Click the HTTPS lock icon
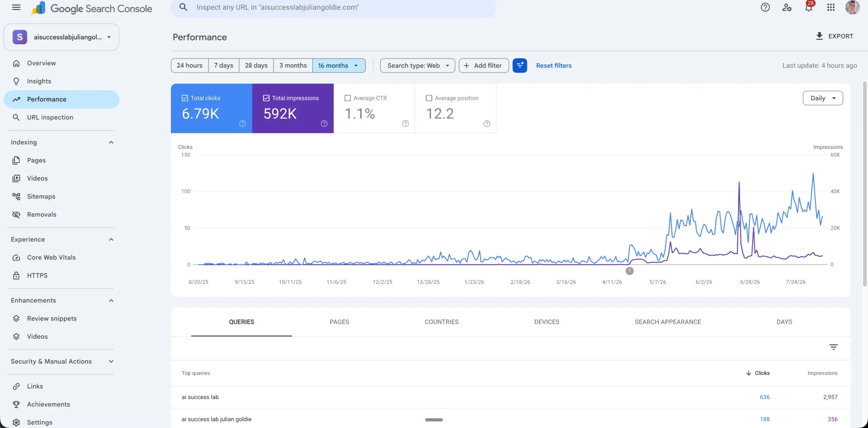 (16, 276)
